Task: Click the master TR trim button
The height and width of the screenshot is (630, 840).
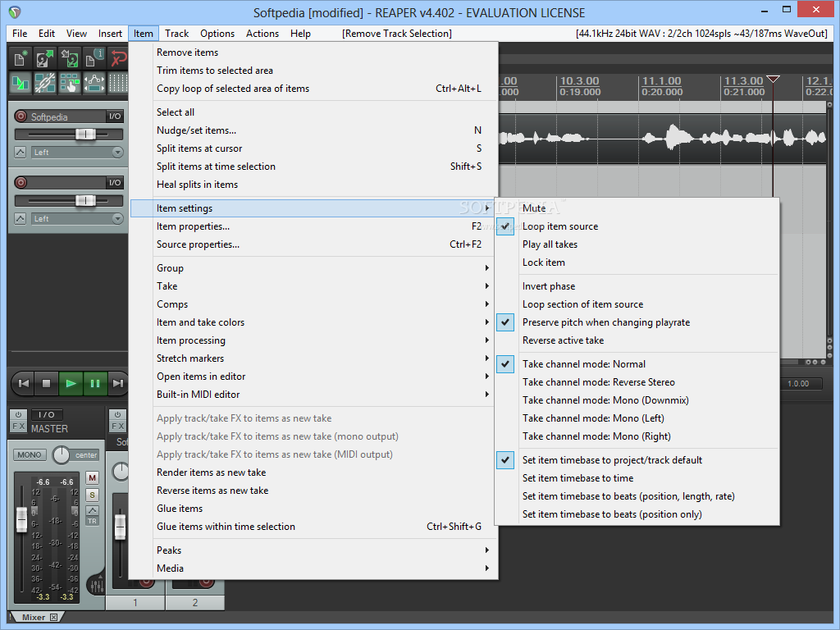Action: tap(93, 521)
